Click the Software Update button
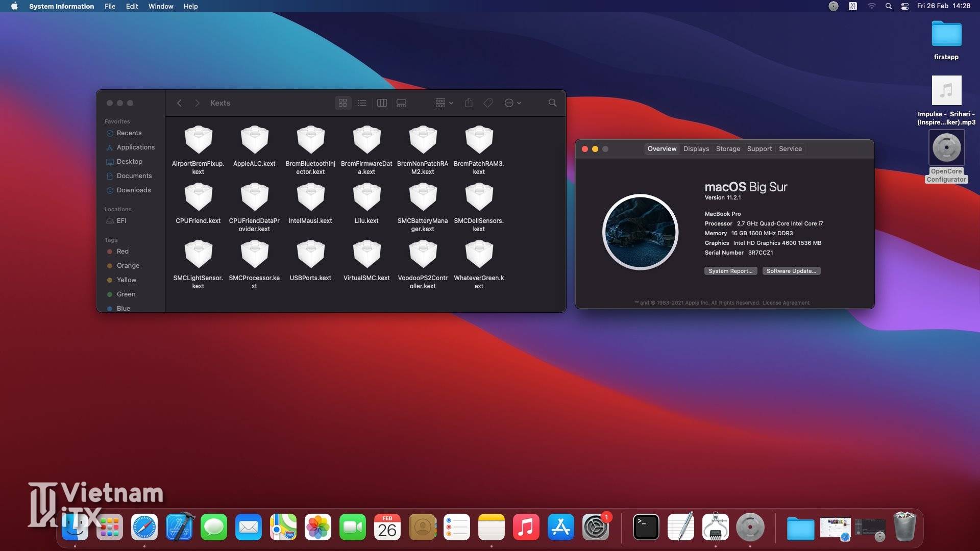The height and width of the screenshot is (551, 980). click(791, 271)
